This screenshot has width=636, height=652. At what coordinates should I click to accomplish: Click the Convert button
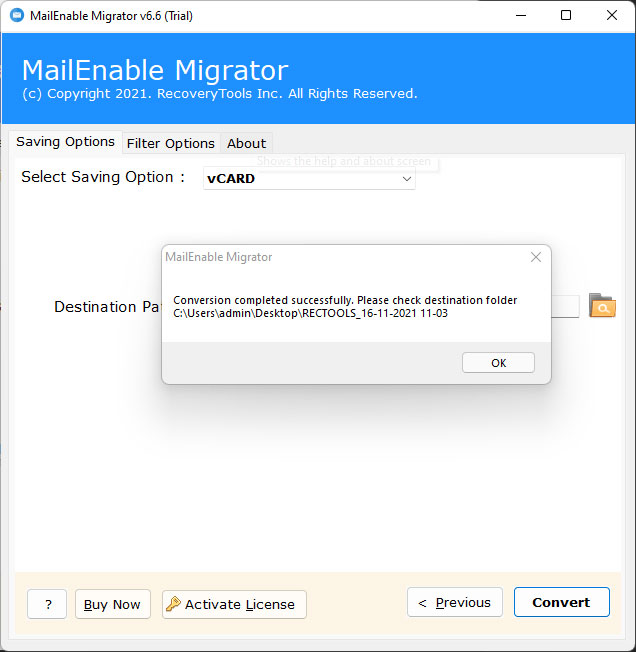pyautogui.click(x=562, y=602)
